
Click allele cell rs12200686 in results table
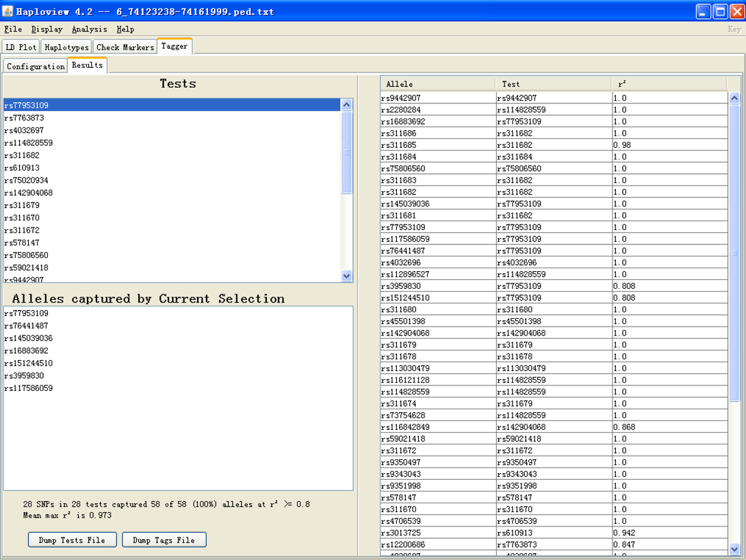click(438, 544)
